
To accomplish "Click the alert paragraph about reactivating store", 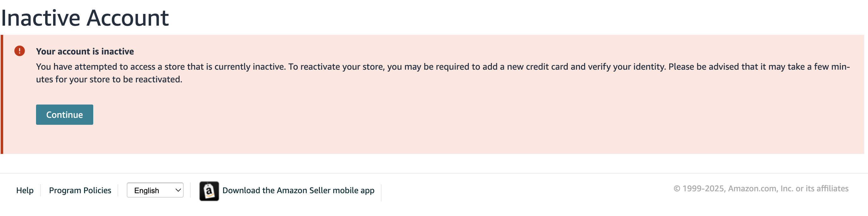I will (443, 73).
